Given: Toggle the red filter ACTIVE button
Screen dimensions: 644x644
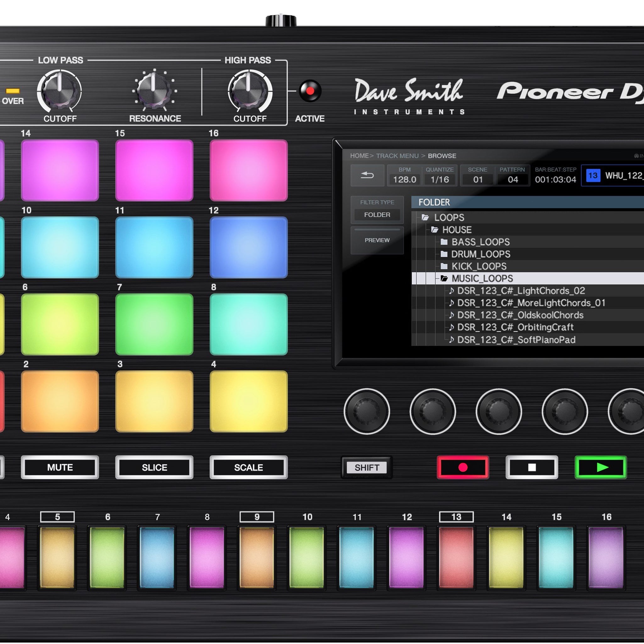Looking at the screenshot, I should [x=310, y=91].
